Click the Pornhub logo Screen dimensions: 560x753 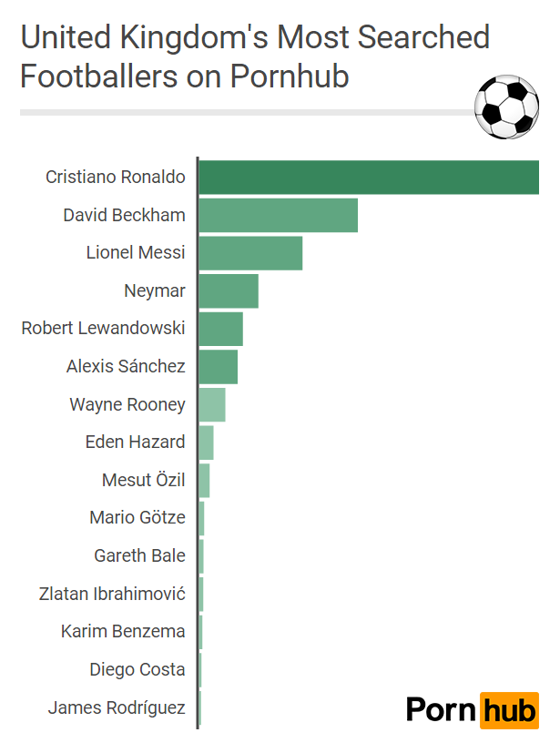click(472, 709)
